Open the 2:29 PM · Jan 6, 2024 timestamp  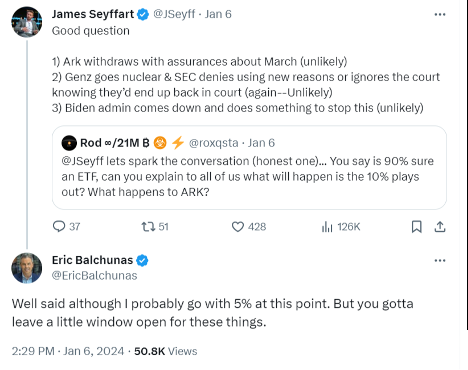tap(68, 351)
